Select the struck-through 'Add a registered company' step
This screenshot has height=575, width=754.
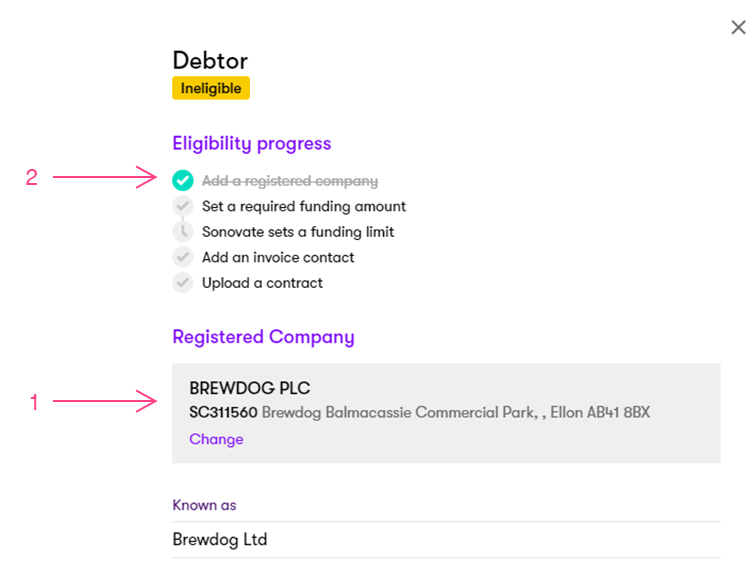click(x=290, y=181)
